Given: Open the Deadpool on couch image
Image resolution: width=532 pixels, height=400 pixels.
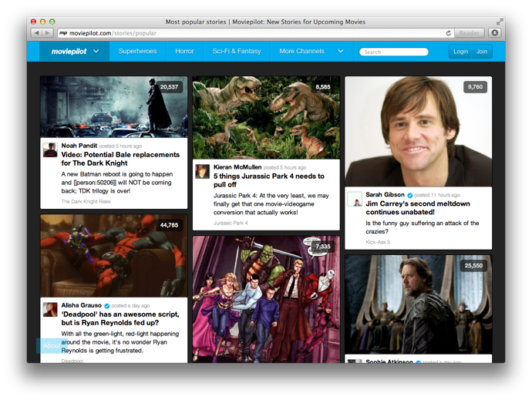Looking at the screenshot, I should 113,256.
